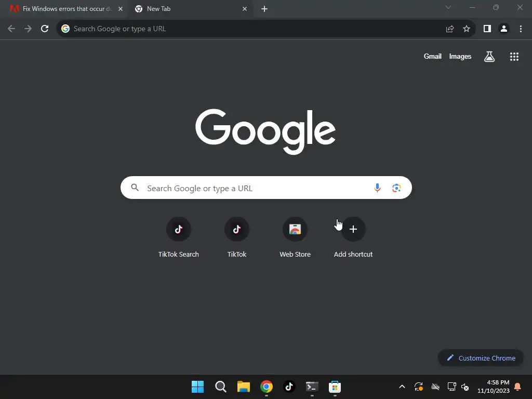Open the Web Store shortcut
Image resolution: width=532 pixels, height=399 pixels.
coord(295,237)
